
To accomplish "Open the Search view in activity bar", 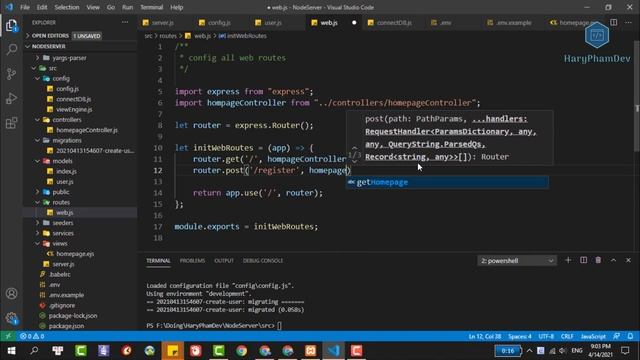I will point(11,50).
